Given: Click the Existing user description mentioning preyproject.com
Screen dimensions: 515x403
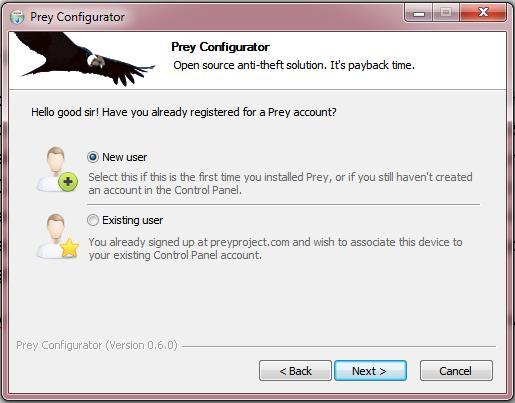Looking at the screenshot, I should pyautogui.click(x=275, y=248).
